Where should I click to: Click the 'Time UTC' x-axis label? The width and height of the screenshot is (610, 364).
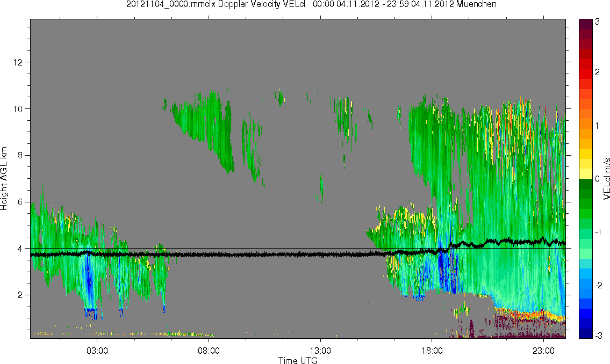tap(298, 360)
